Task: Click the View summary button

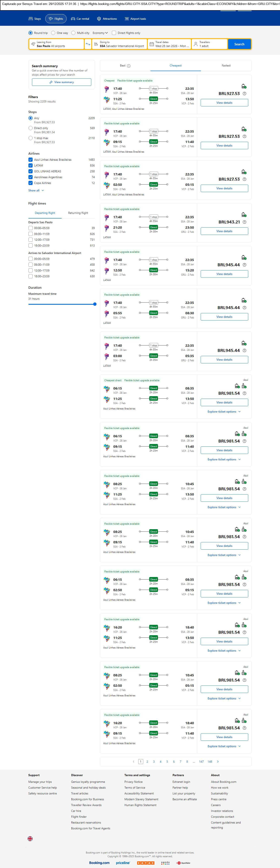Action: tap(62, 82)
